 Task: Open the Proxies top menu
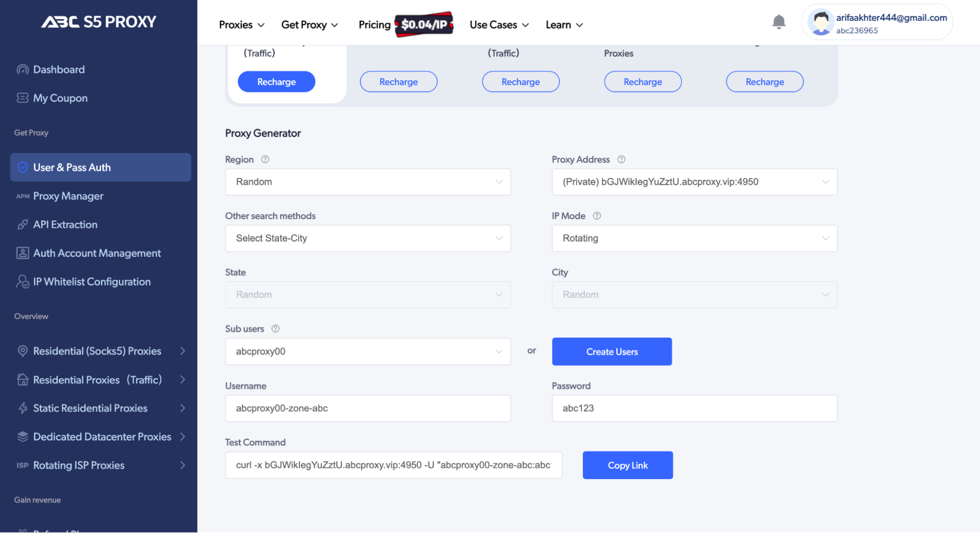(242, 24)
